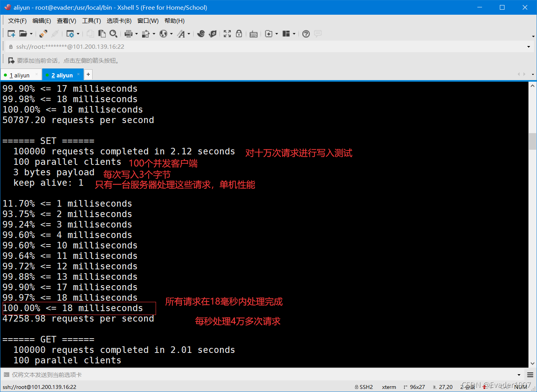Expand the Color scheme dropdown arrow

click(x=154, y=34)
